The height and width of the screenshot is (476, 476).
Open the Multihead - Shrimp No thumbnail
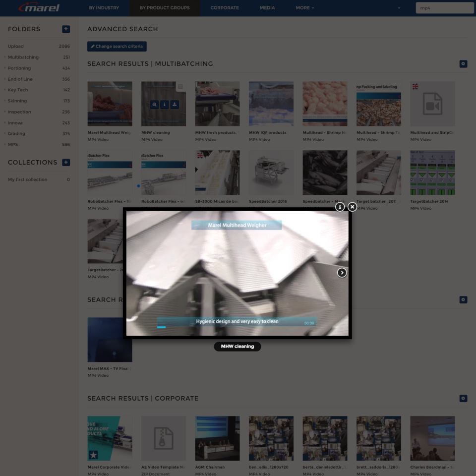[325, 104]
